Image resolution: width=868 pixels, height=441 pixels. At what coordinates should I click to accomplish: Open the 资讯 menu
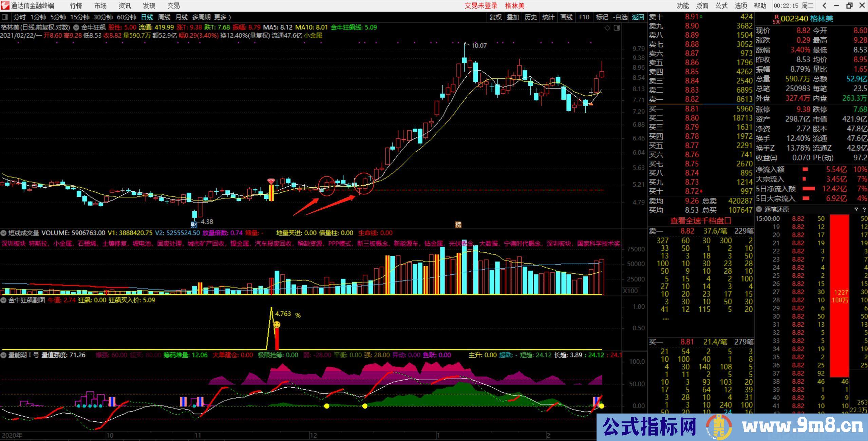[125, 6]
